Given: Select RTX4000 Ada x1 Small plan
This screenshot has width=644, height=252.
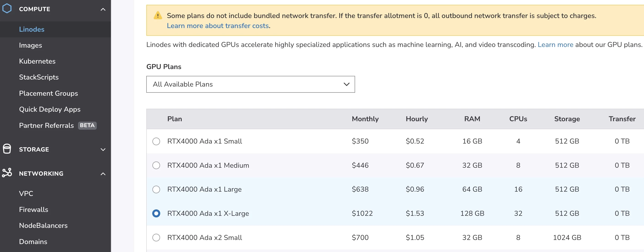Looking at the screenshot, I should click(x=156, y=141).
